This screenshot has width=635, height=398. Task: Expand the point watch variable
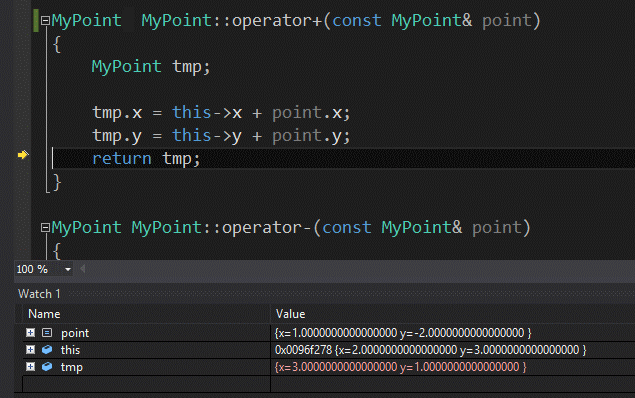(30, 332)
